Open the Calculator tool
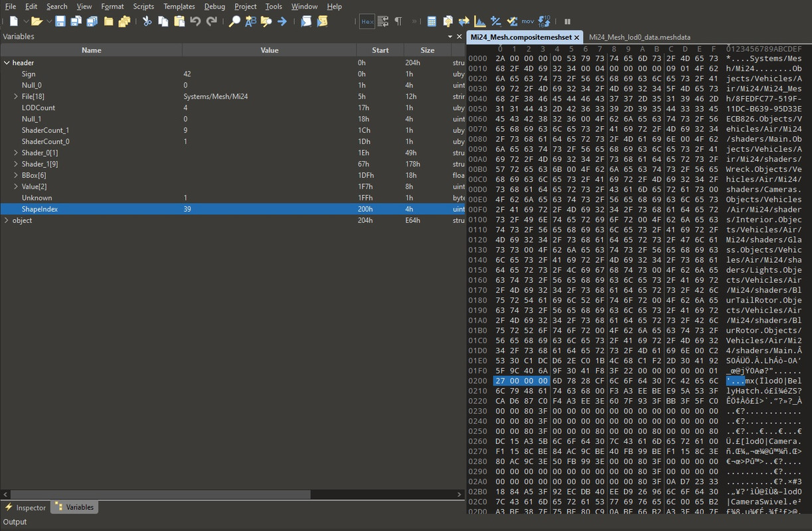 [432, 21]
